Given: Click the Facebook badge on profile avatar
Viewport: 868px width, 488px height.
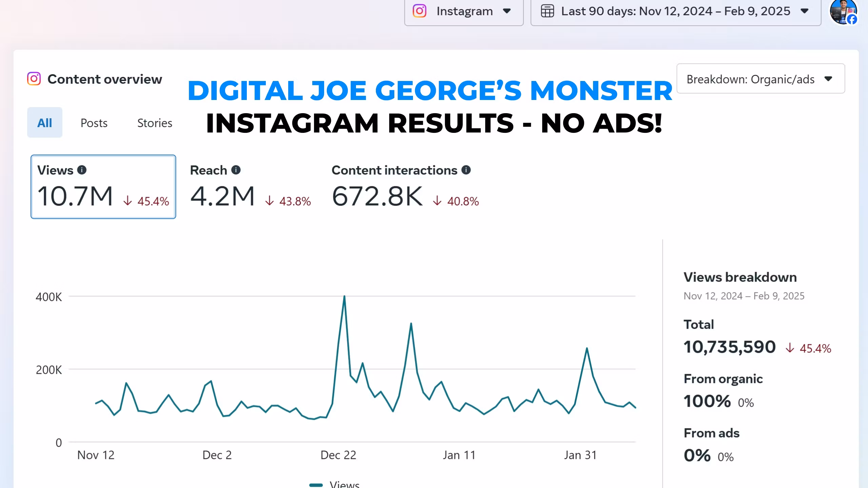Looking at the screenshot, I should coord(852,19).
